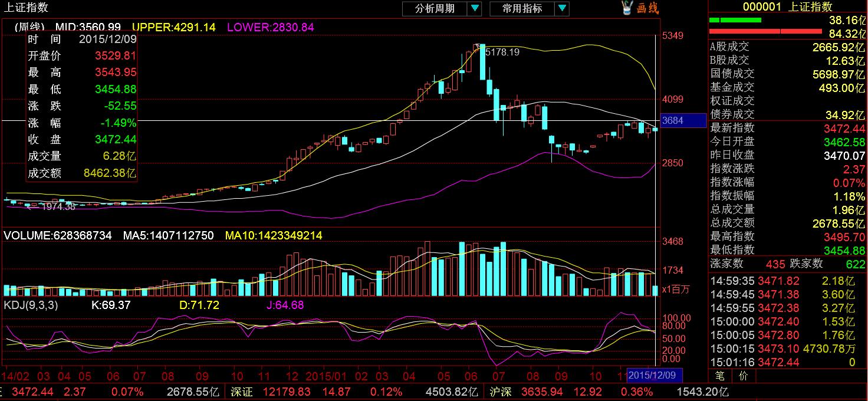868x401 pixels.
Task: Click the 2015/12/09 date marker on time axis
Action: click(x=655, y=375)
